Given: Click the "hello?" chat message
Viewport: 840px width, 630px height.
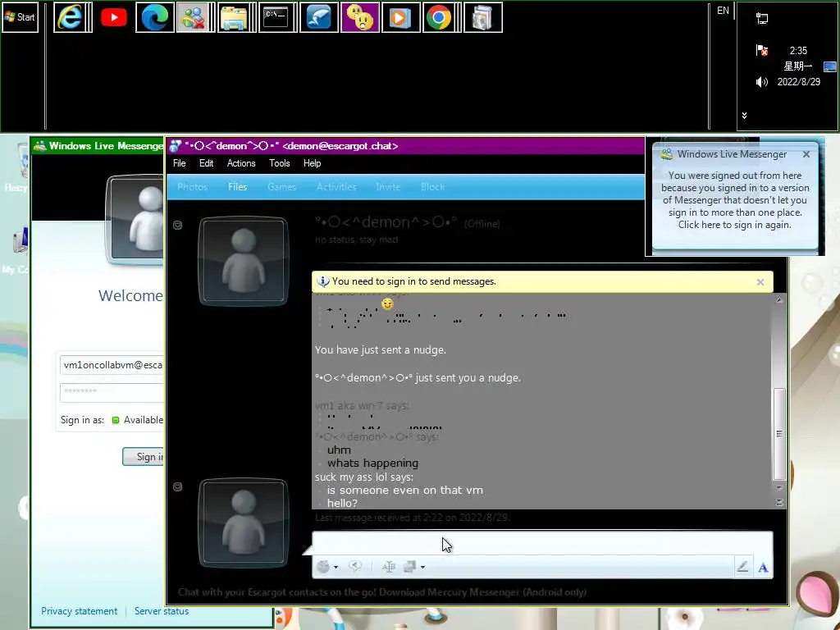Looking at the screenshot, I should tap(342, 503).
